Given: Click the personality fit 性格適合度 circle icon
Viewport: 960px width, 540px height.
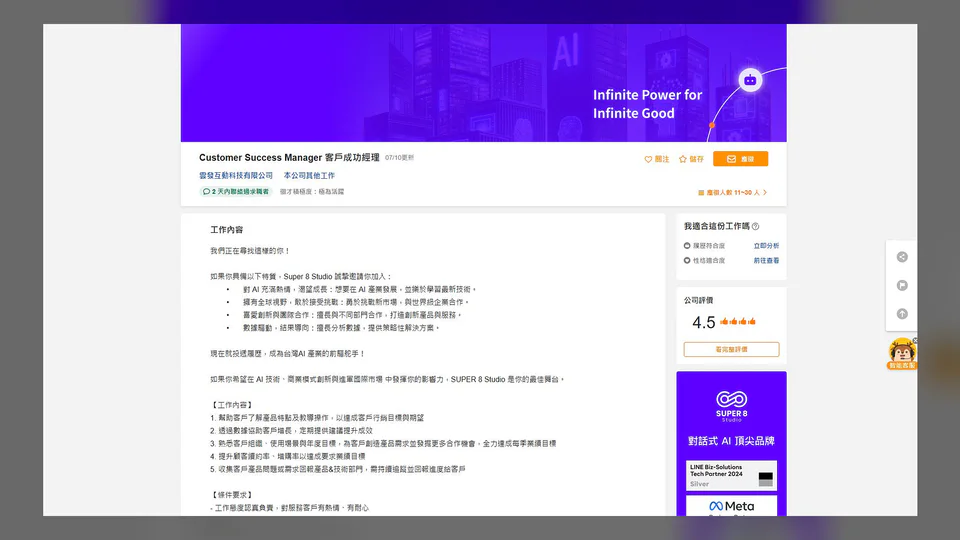Looking at the screenshot, I should point(687,260).
